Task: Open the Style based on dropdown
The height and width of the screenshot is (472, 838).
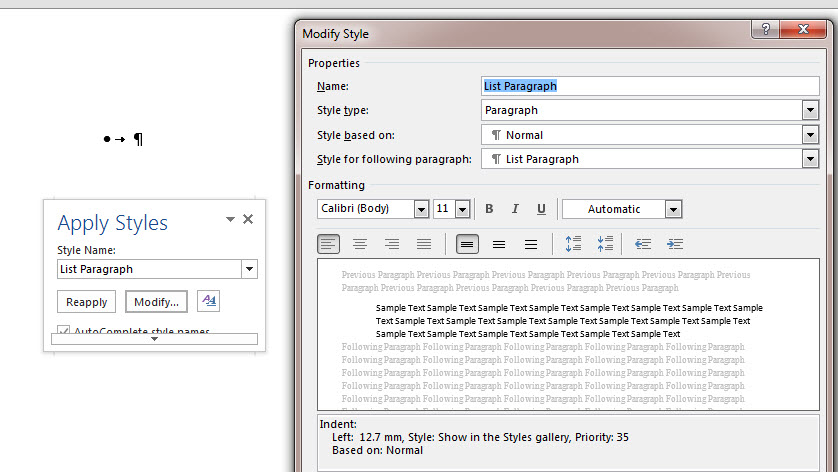Action: pos(810,135)
